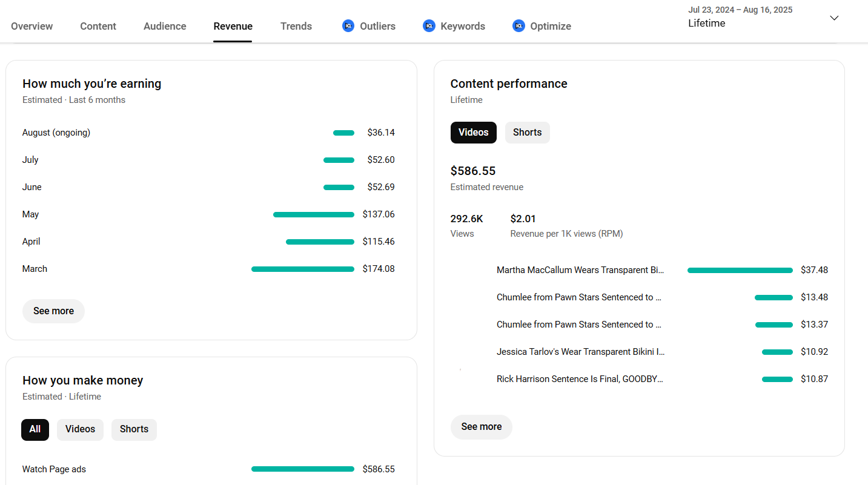This screenshot has width=868, height=485.
Task: Open the date range dropdown chevron
Action: (834, 18)
